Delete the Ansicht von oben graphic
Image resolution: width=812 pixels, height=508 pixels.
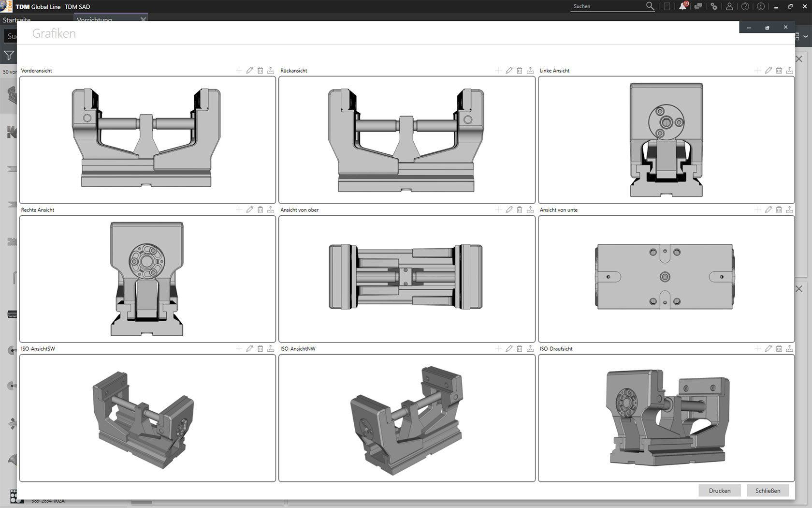[520, 210]
